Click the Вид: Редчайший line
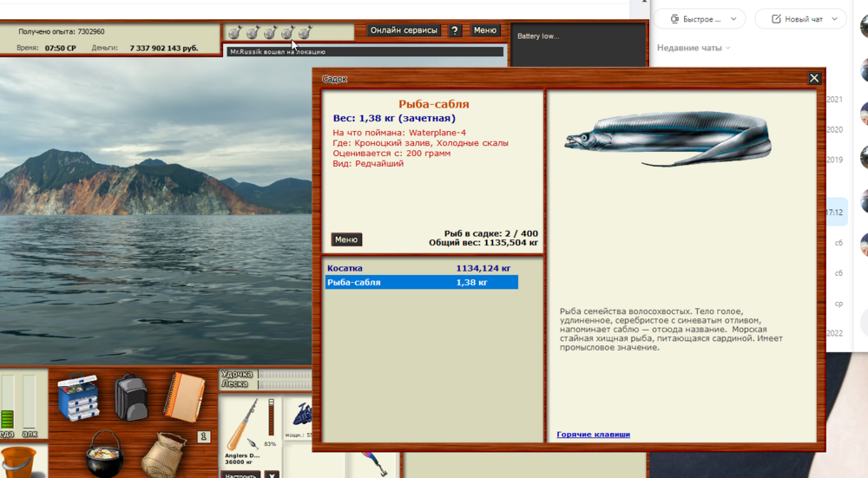 pyautogui.click(x=368, y=164)
